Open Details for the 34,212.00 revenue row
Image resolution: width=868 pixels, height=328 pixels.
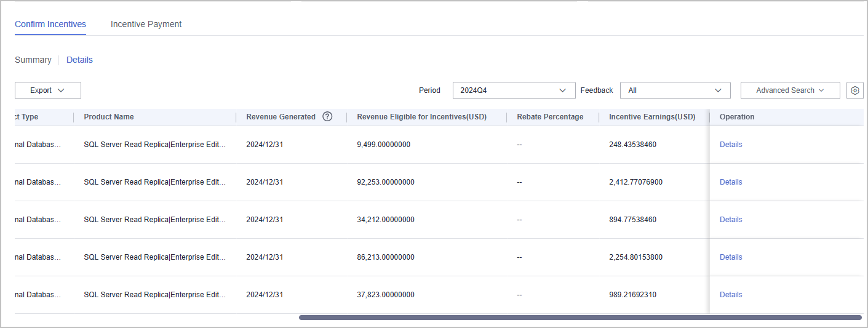click(731, 220)
